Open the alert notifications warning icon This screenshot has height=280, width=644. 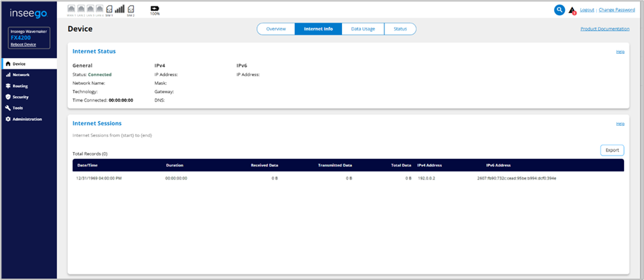[572, 10]
